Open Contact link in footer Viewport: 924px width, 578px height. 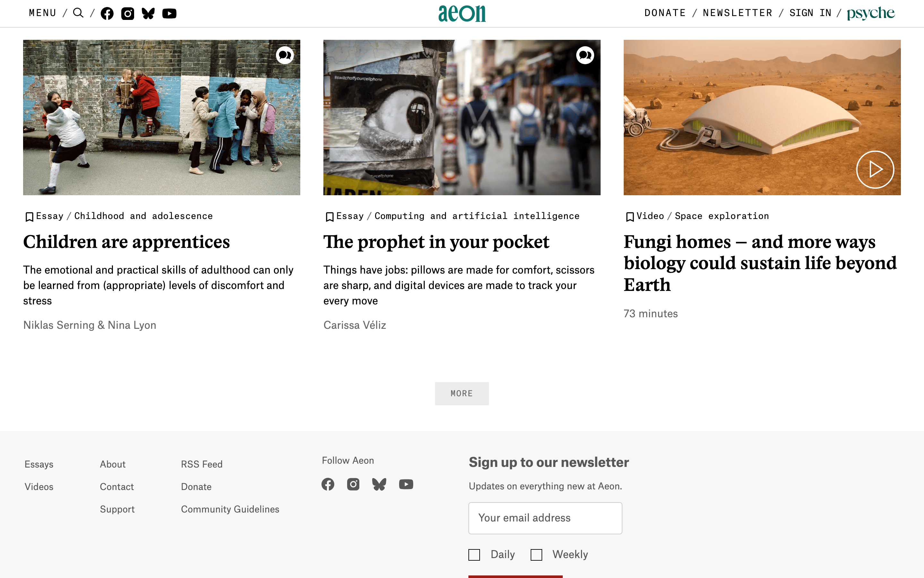point(117,486)
